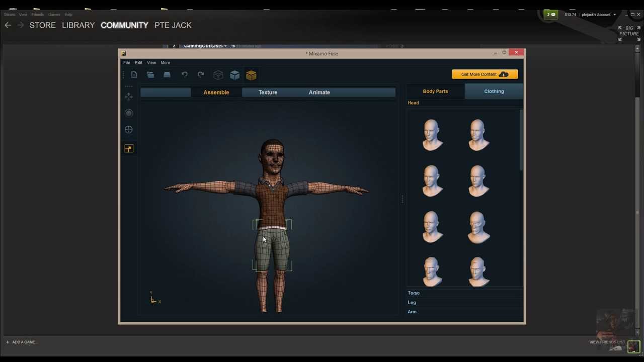The height and width of the screenshot is (362, 644).
Task: Open the Steam COMMUNITY section
Action: pos(124,25)
